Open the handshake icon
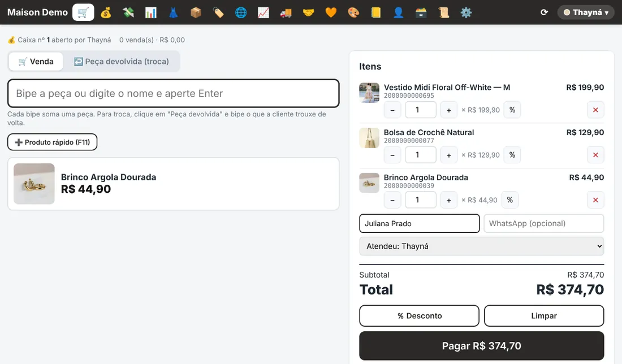This screenshot has height=364, width=622. coord(308,12)
